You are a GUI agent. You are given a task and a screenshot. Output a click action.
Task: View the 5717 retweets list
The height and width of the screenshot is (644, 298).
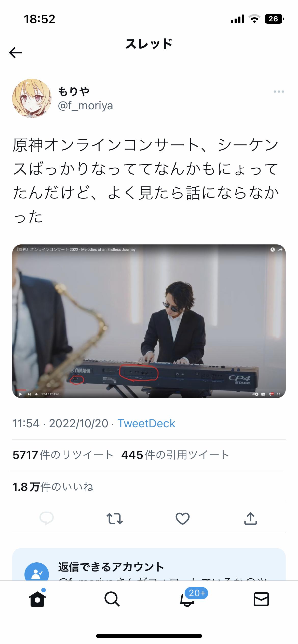(x=63, y=455)
